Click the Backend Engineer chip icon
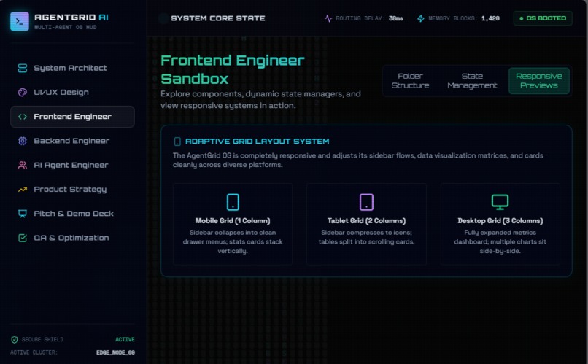588x364 pixels. 23,141
